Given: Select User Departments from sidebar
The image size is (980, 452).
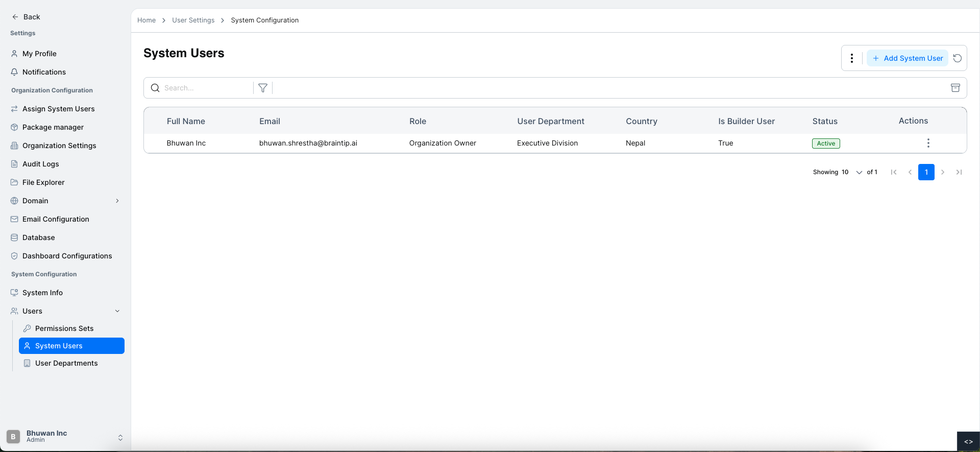Looking at the screenshot, I should (x=66, y=363).
